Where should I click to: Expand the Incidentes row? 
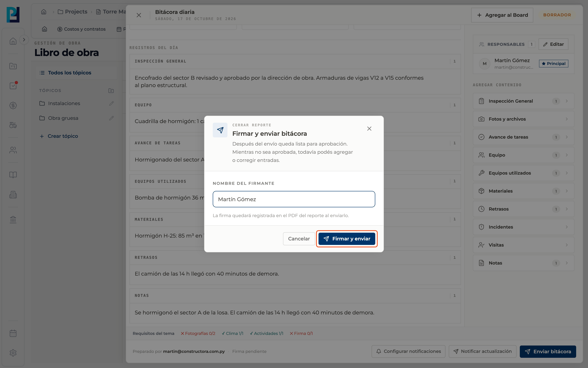pos(523,227)
